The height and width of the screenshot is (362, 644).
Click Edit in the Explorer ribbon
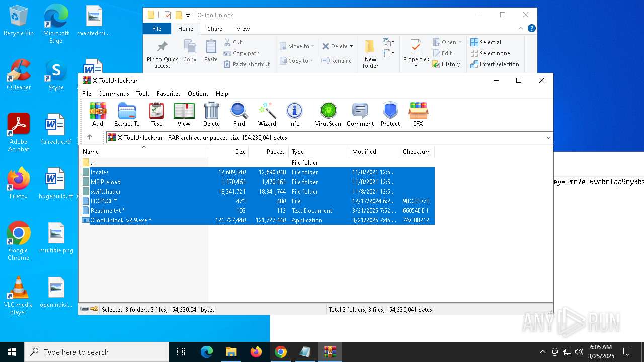point(442,53)
